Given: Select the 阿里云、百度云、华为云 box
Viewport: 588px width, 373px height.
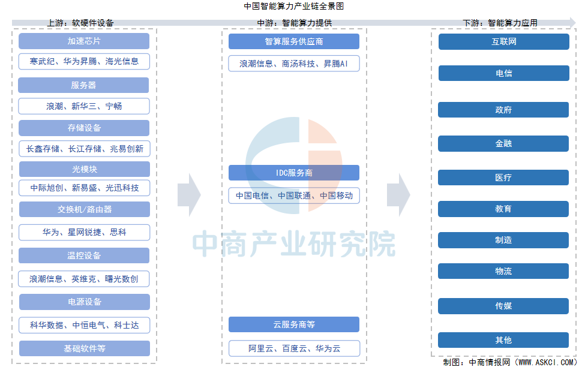Looking at the screenshot, I should pyautogui.click(x=295, y=348).
